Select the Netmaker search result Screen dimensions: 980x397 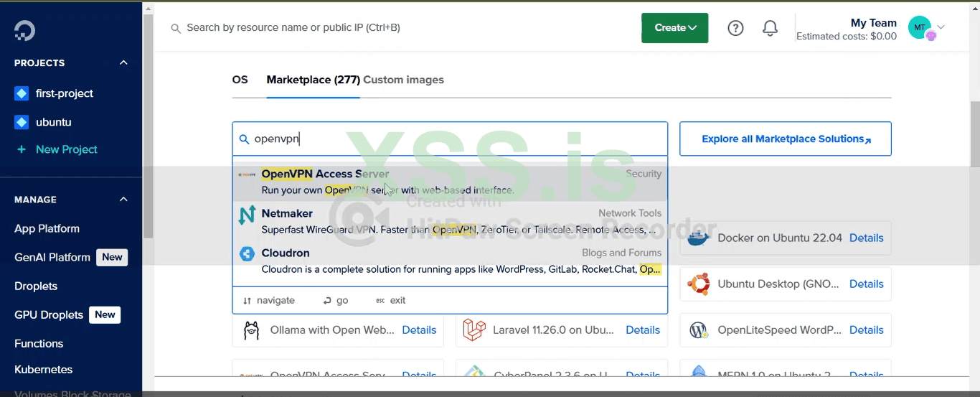click(x=450, y=221)
